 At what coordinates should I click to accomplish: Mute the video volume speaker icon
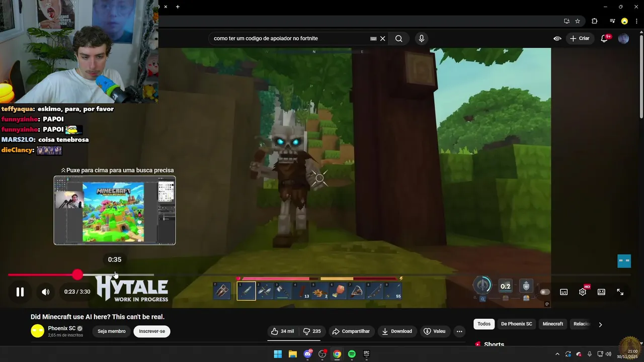45,292
